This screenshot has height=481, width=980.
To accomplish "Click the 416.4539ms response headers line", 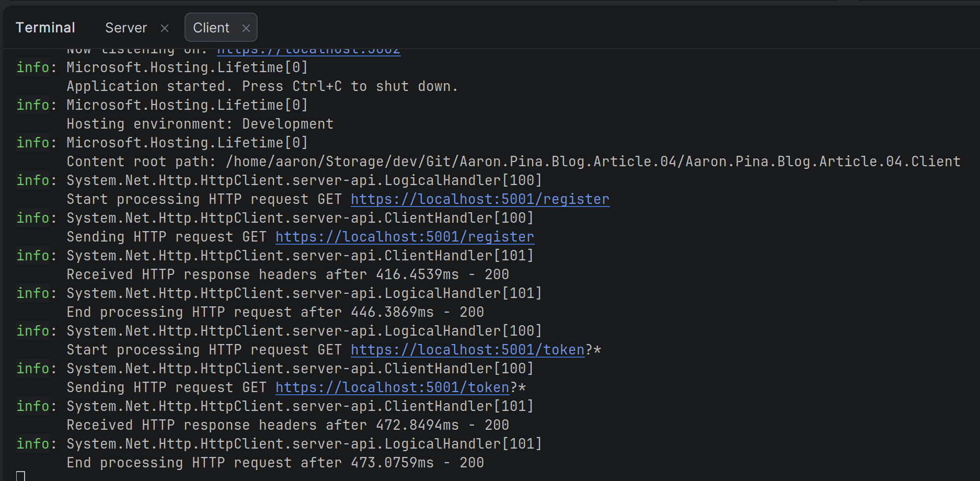I will point(287,274).
